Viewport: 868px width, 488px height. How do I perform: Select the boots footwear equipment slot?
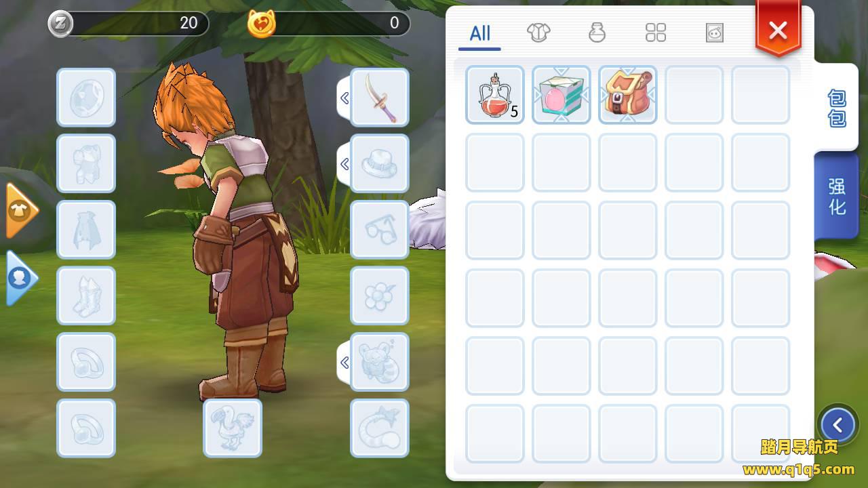pos(86,296)
